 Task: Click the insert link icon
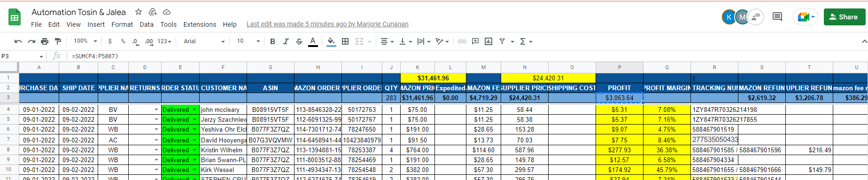pyautogui.click(x=462, y=41)
